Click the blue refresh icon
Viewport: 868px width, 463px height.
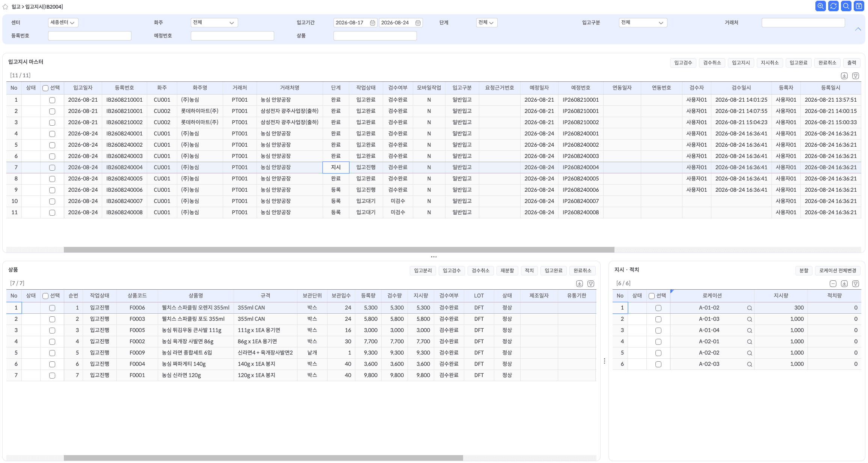[833, 6]
